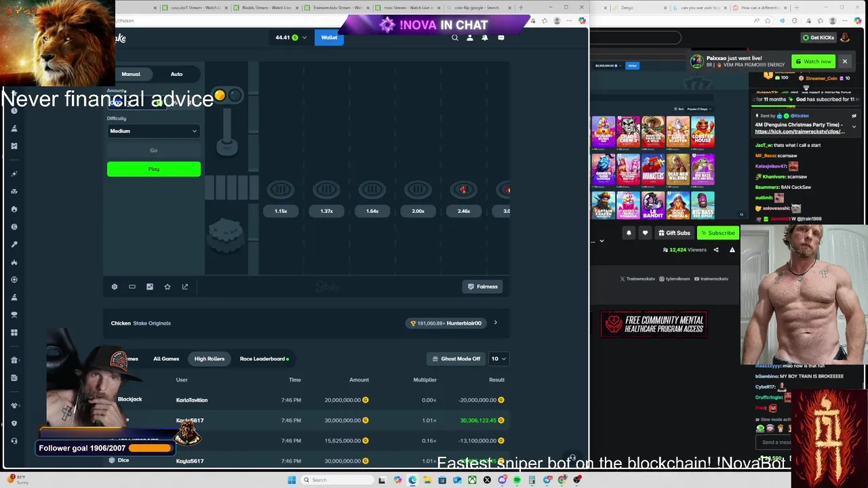868x488 pixels.
Task: Click the sidebar microphone icon
Action: [x=14, y=244]
